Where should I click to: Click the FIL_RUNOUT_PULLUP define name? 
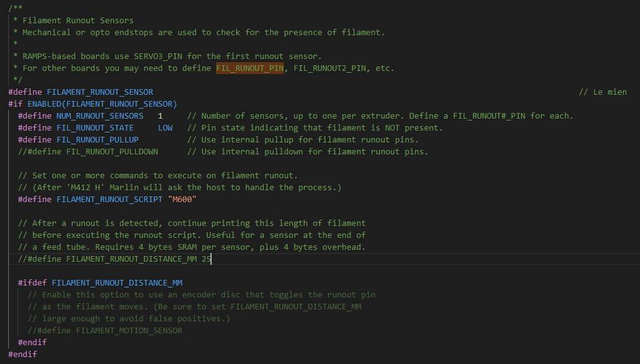coord(97,139)
